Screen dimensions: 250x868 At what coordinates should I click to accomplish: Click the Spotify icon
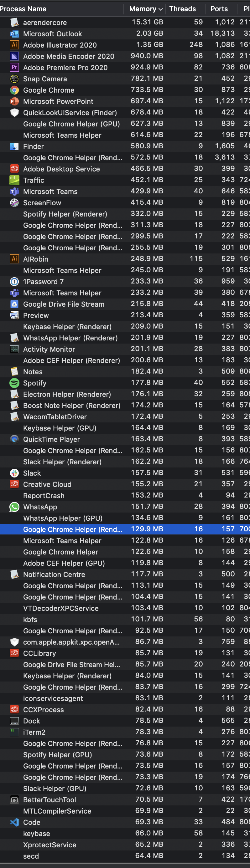[14, 383]
